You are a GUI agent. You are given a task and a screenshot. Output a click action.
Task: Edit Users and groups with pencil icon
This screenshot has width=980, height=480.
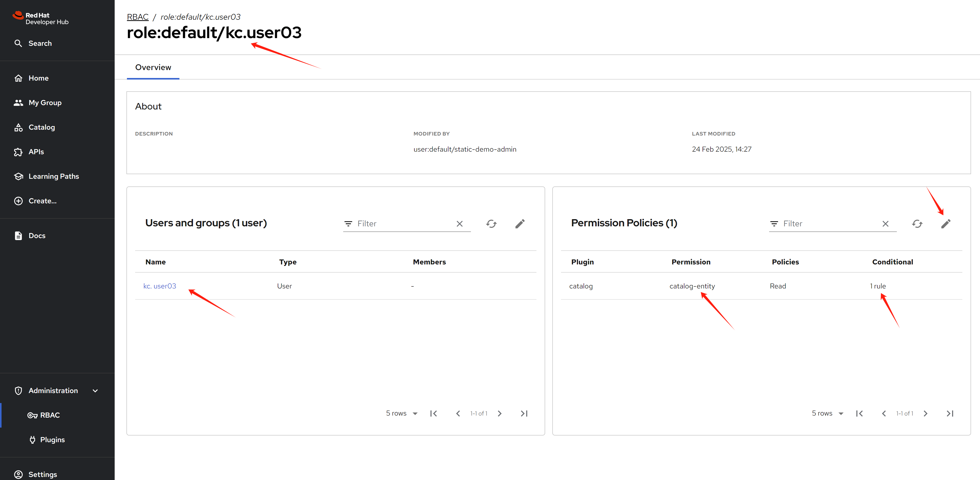[x=520, y=224]
